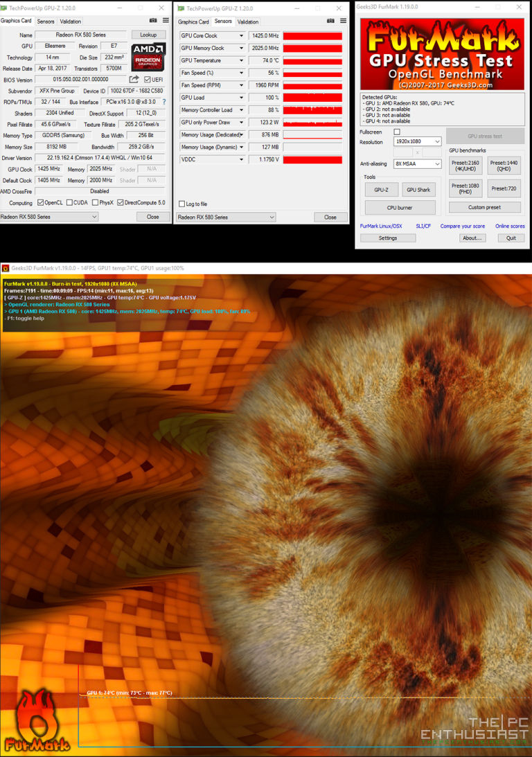
Task: Open the GPU Core Clock sensor dropdown
Action: point(241,36)
